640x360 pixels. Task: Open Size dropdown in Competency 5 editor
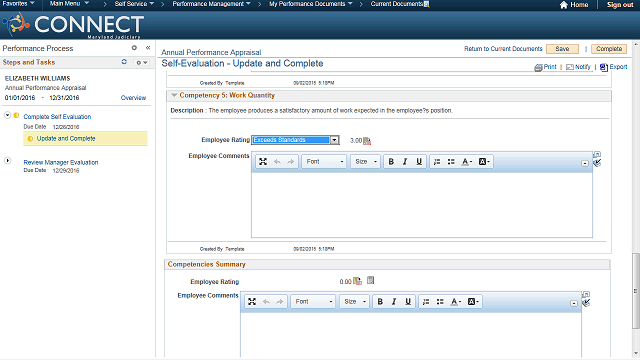[x=366, y=162]
